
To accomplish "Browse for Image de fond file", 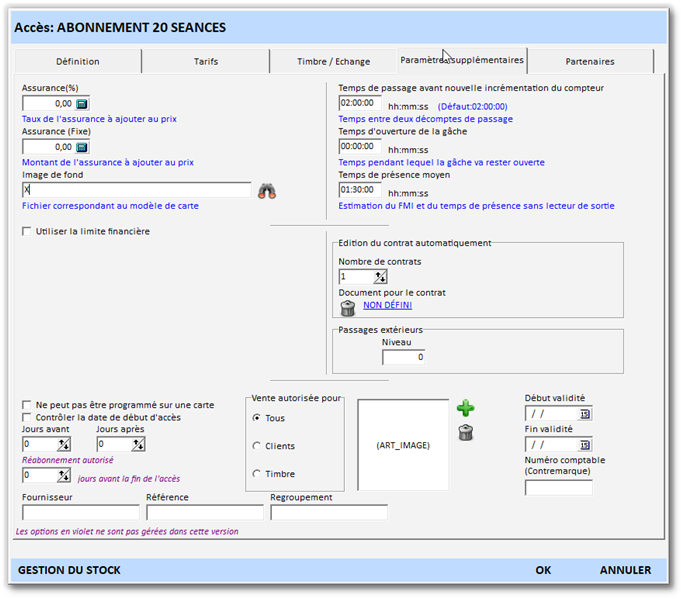I will (x=266, y=190).
